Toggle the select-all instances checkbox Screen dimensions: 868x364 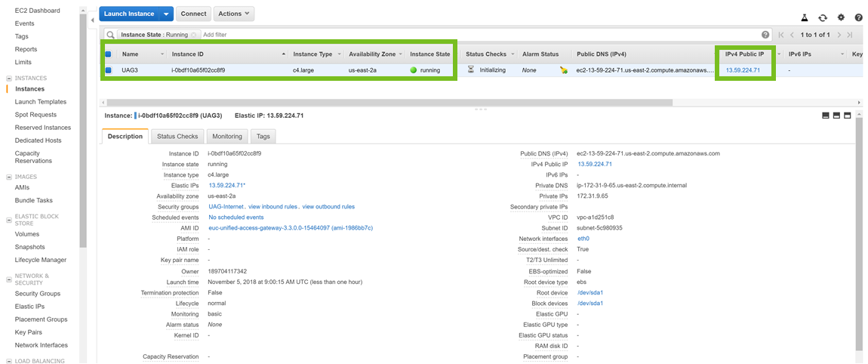[x=109, y=54]
